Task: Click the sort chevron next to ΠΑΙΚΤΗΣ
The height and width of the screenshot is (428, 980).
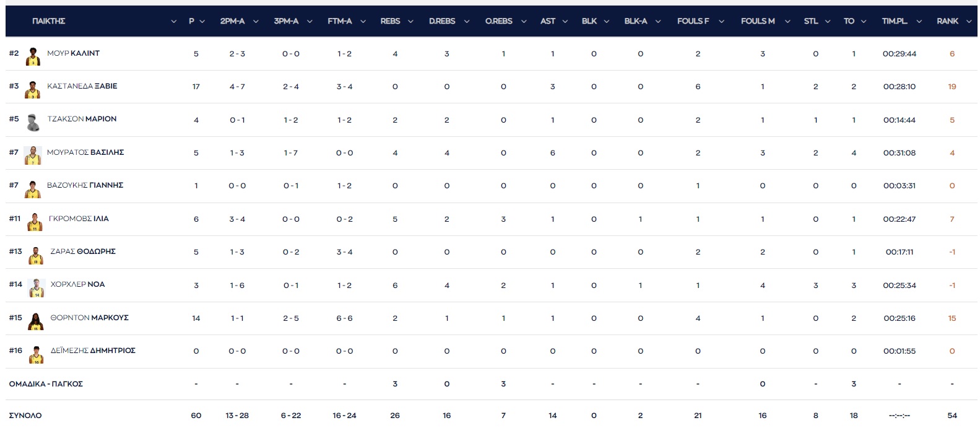Action: 173,22
